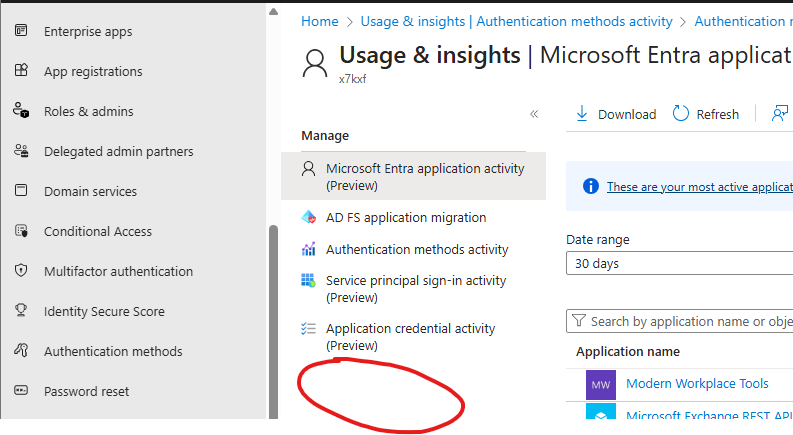
Task: Click the Authentication methods icon
Action: [x=21, y=350]
